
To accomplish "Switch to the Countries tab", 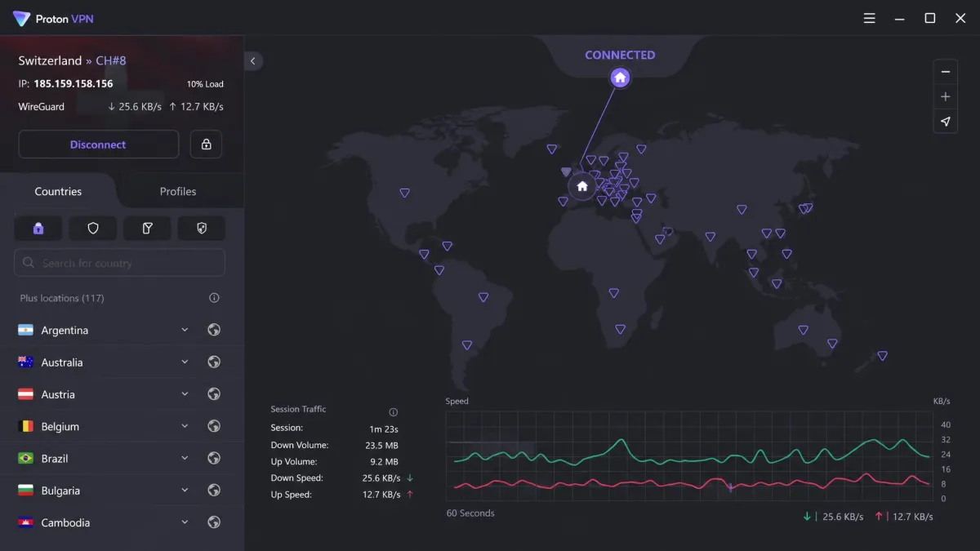I will click(58, 191).
